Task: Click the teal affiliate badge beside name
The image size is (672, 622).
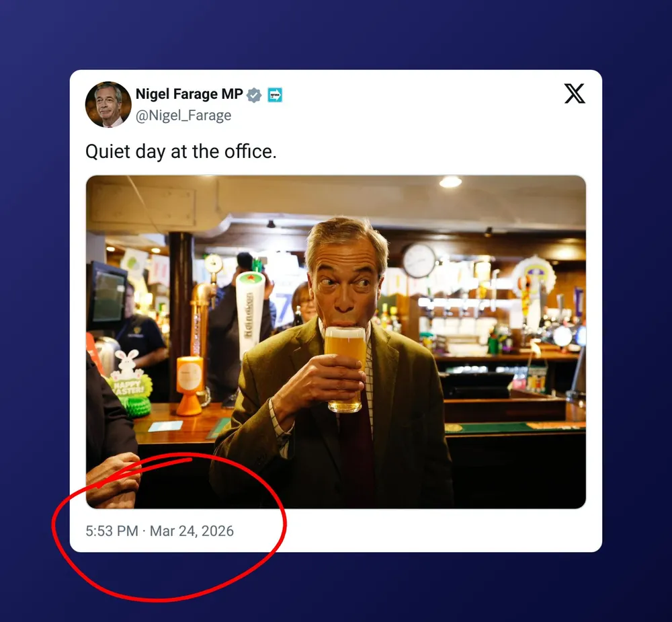Action: pos(275,95)
